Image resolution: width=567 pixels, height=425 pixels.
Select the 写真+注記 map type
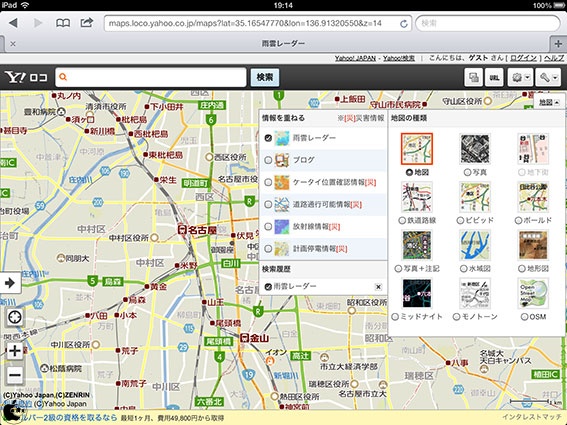pyautogui.click(x=398, y=269)
